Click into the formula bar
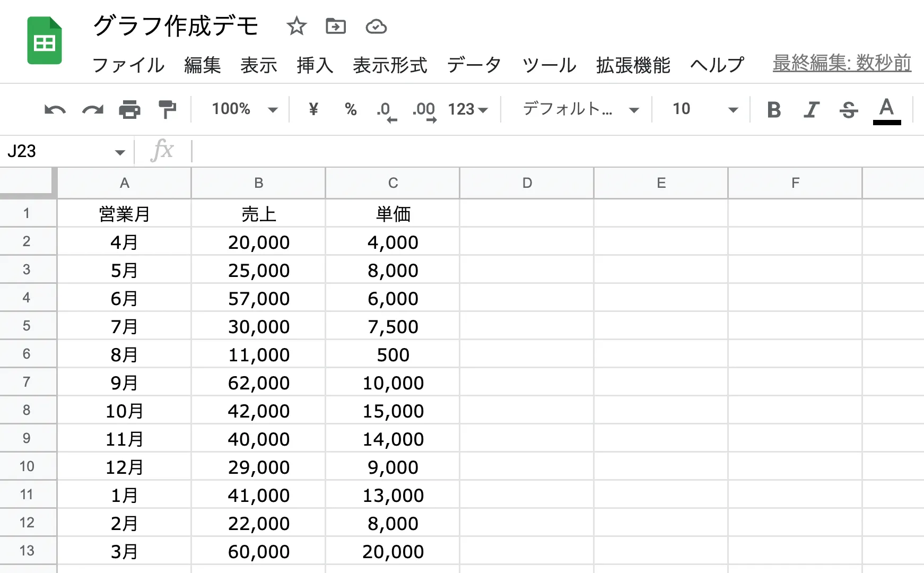The height and width of the screenshot is (573, 924). point(557,151)
